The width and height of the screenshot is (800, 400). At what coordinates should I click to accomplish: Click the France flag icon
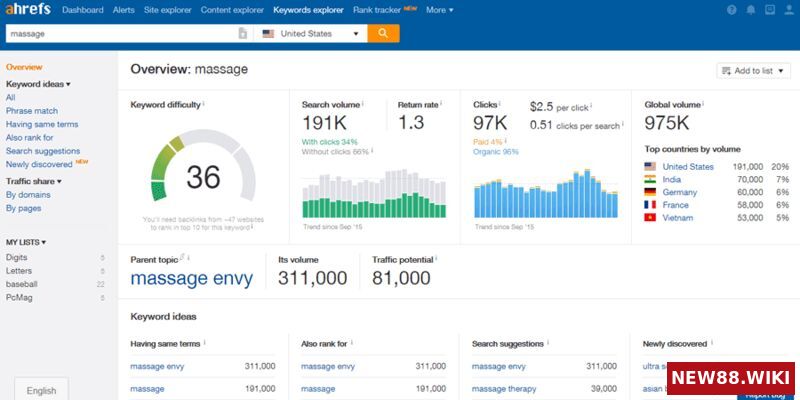point(650,205)
